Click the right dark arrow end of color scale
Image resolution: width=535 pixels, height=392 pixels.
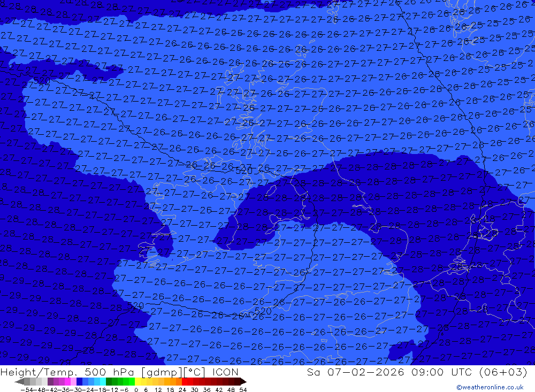coord(243,381)
